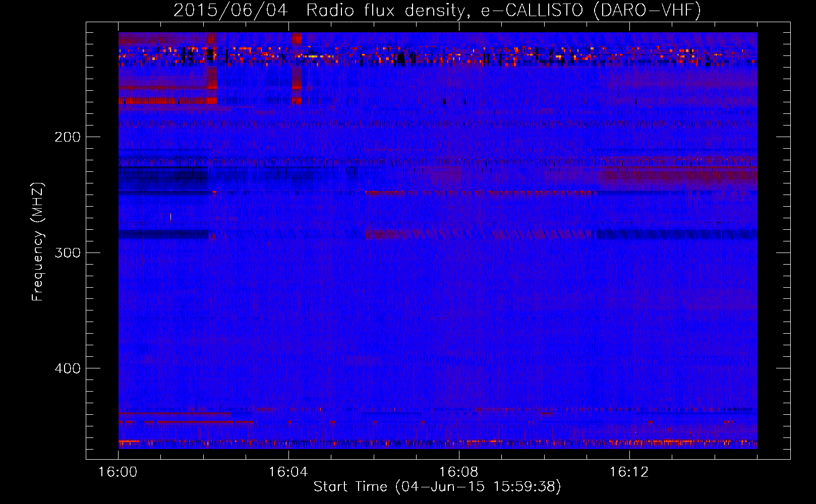Click the 400 frequency tick label
The height and width of the screenshot is (504, 816).
68,368
